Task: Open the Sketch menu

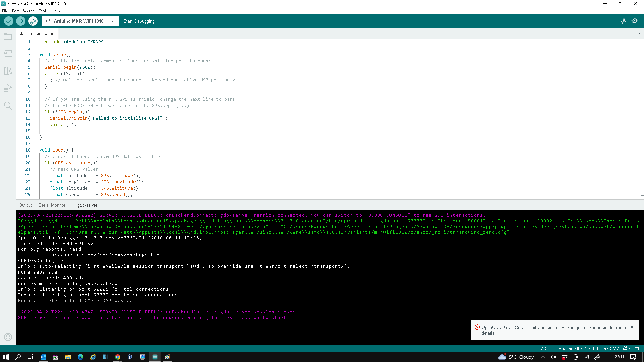Action: coord(29,11)
